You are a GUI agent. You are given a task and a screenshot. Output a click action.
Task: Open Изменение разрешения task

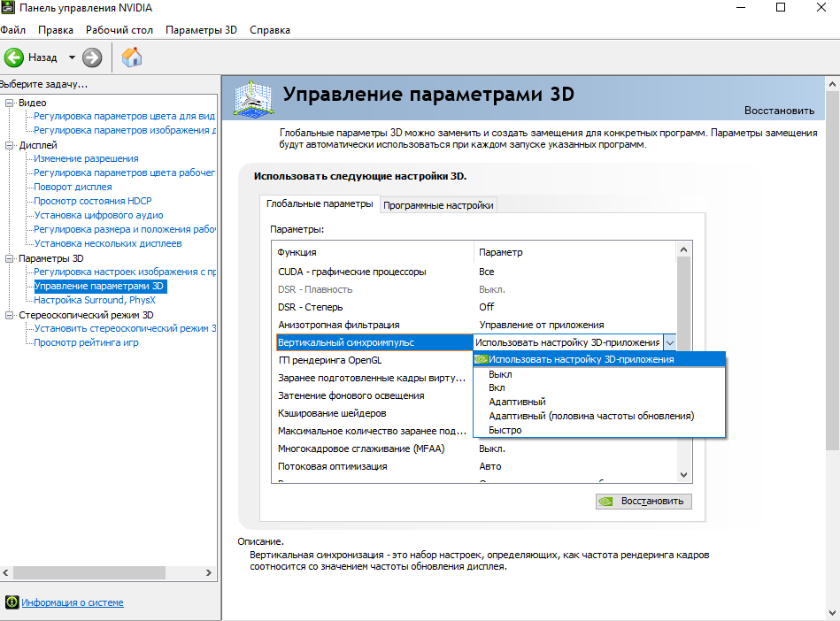tap(86, 158)
